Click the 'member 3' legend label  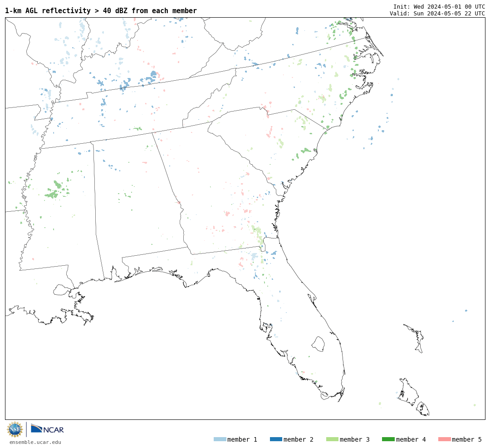click(x=355, y=439)
